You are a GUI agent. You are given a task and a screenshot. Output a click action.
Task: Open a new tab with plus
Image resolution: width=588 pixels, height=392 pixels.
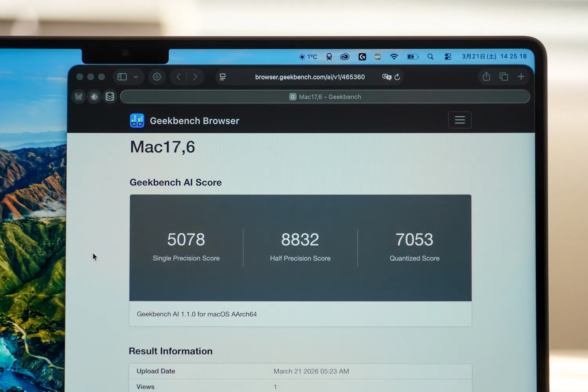click(x=521, y=77)
